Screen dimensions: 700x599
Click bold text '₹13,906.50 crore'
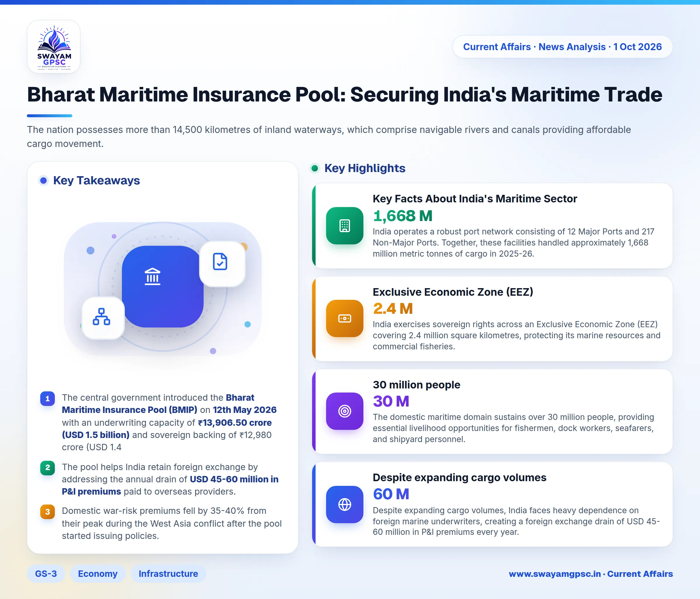235,423
